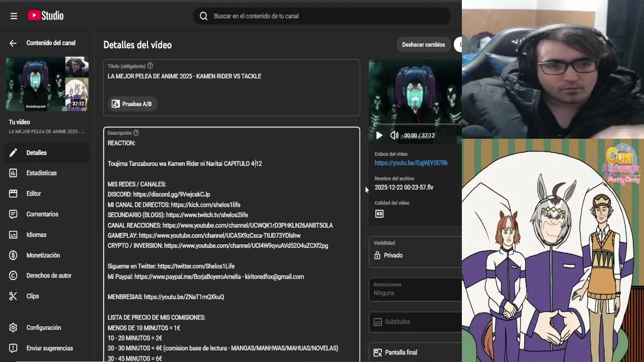Screen dimensions: 644x362
Task: Click the film icon for Editor
Action: point(14,194)
